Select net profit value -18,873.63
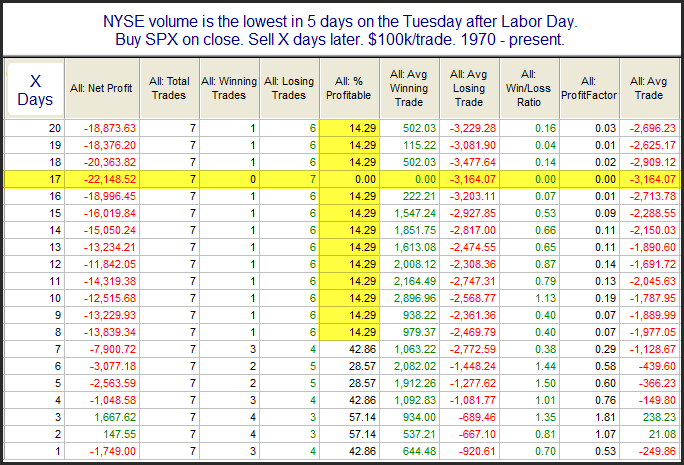Screen dimensions: 684x465 [x=110, y=128]
